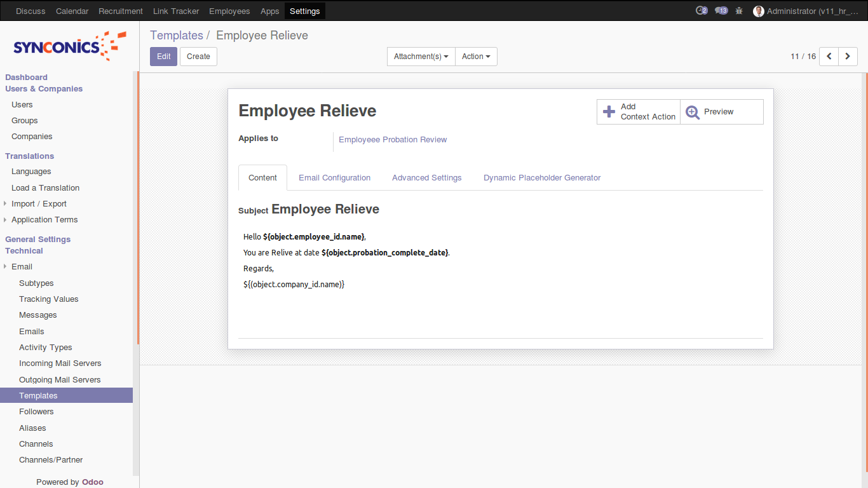Open the Employees menu in top bar
The image size is (868, 488).
[229, 11]
